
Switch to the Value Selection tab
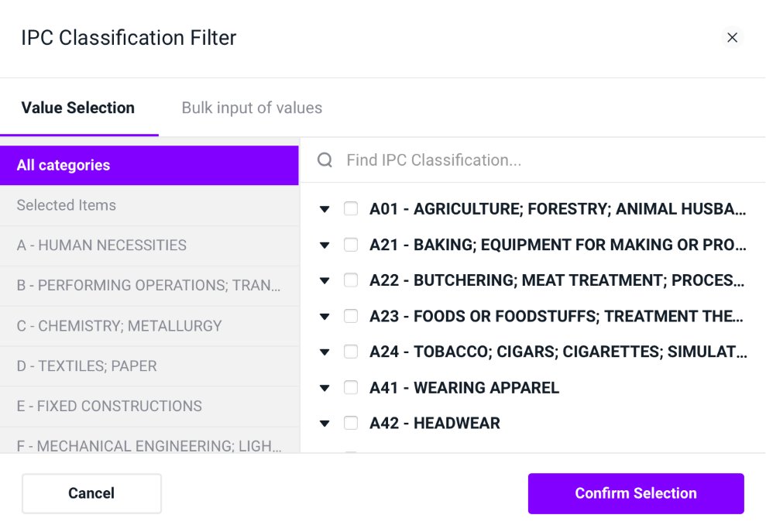tap(78, 108)
